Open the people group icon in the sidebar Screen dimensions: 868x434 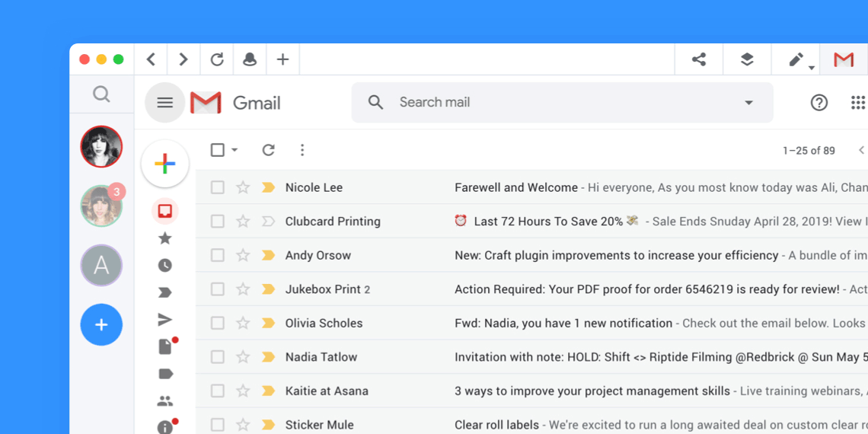[x=165, y=400]
